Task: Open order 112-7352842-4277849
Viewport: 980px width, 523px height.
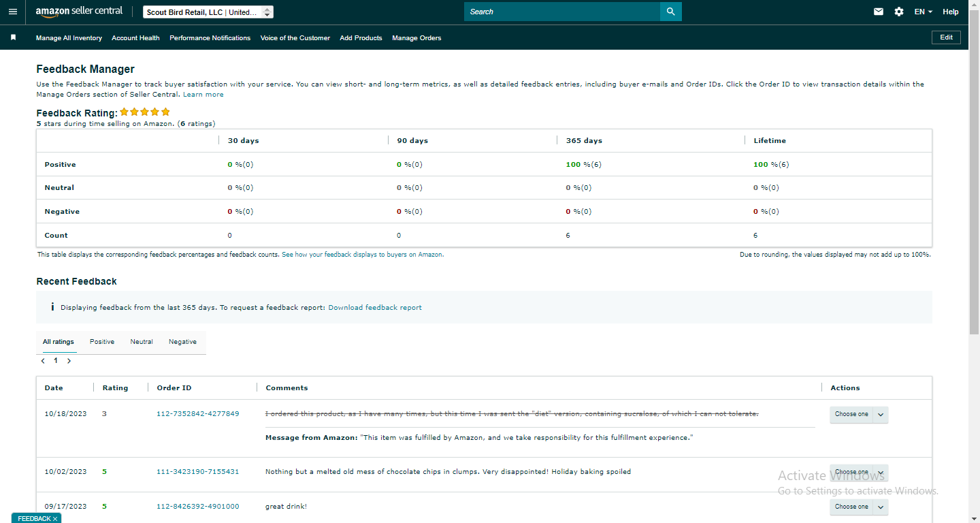Action: pos(198,414)
